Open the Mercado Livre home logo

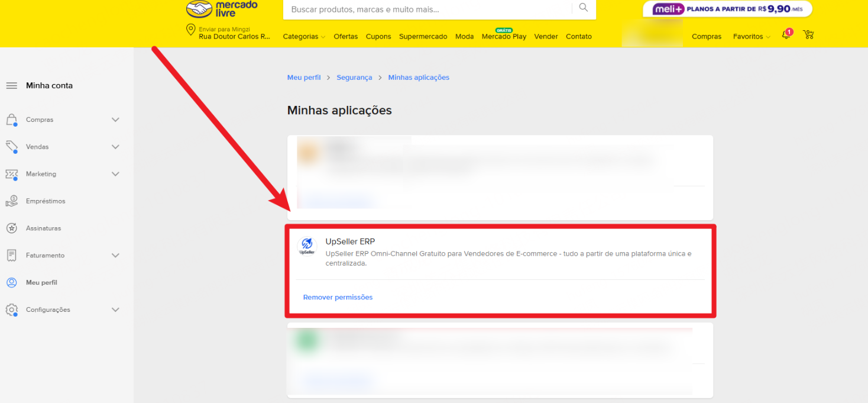[222, 9]
